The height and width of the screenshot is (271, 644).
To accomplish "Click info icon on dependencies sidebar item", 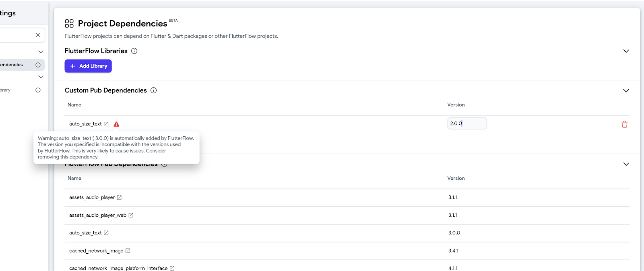I will click(38, 65).
